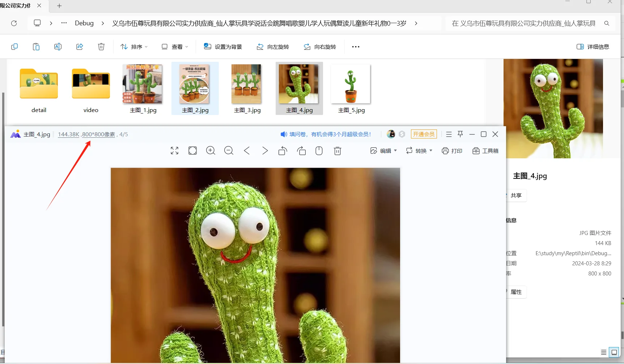Go to the next image in viewer
The image size is (624, 364).
click(x=265, y=151)
